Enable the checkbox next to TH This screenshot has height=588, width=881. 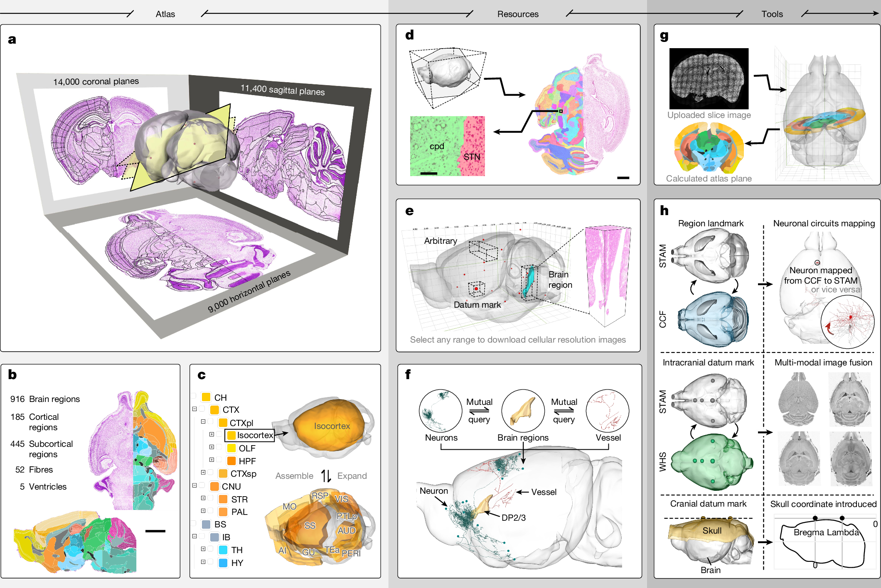click(x=211, y=549)
